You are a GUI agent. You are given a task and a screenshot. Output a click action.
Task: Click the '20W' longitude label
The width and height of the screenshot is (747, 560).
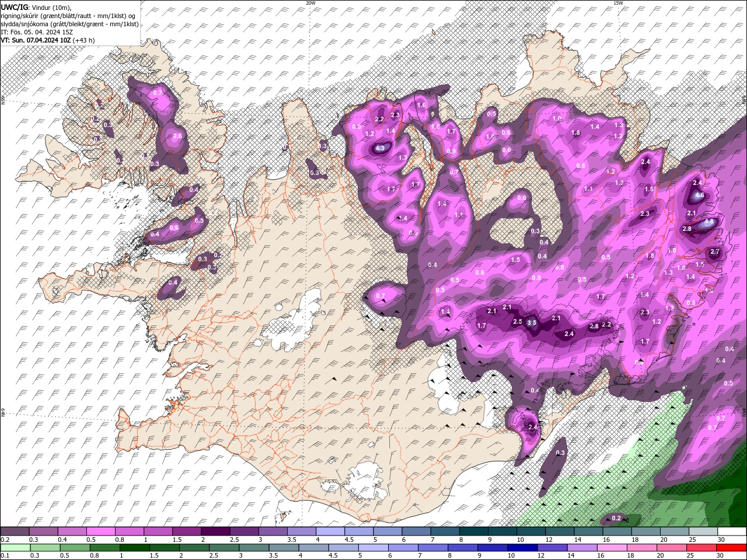tap(310, 3)
